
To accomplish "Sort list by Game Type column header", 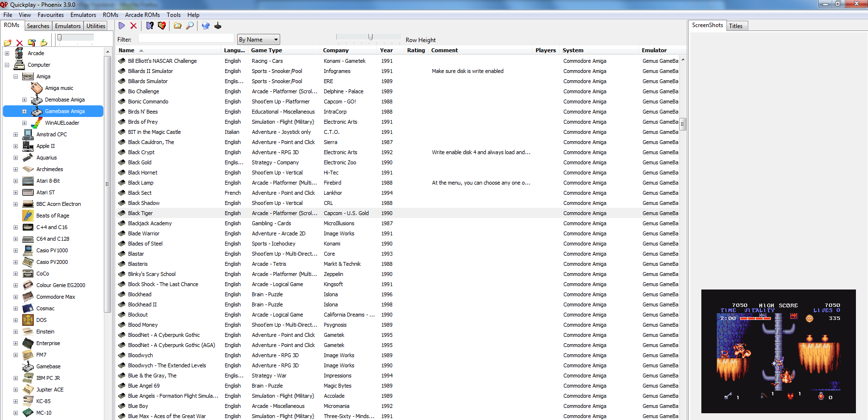I will (285, 50).
